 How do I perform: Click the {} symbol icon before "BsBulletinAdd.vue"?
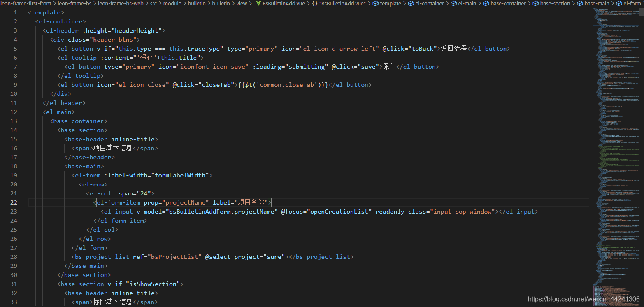coord(314,3)
